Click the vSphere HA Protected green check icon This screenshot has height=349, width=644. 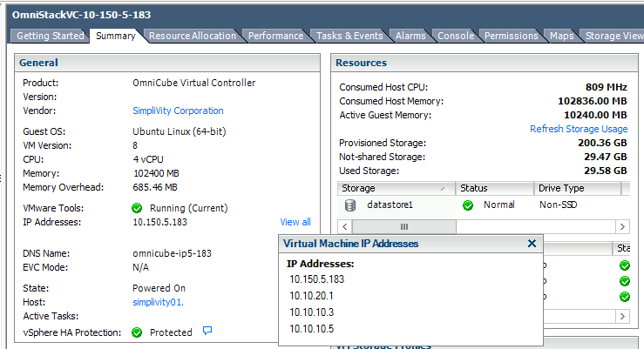pyautogui.click(x=137, y=332)
